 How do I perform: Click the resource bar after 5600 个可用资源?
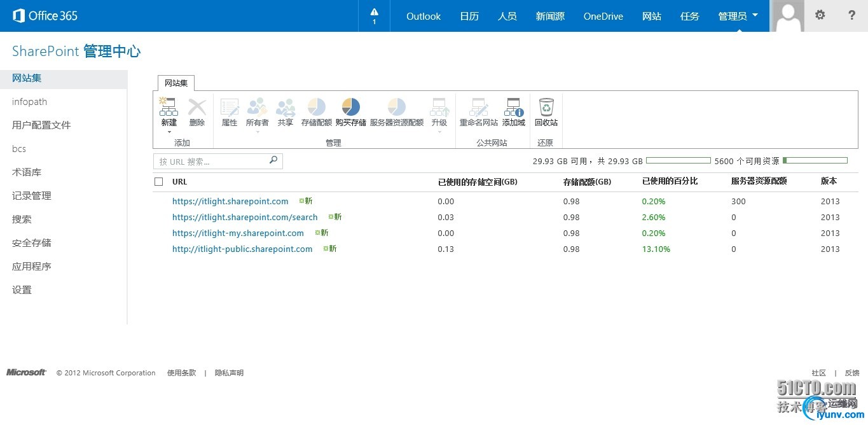tap(815, 160)
